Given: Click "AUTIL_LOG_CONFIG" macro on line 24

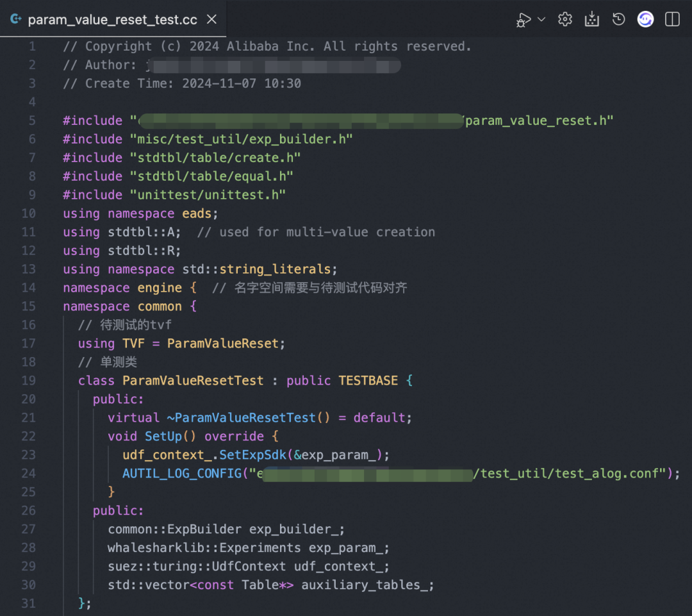Looking at the screenshot, I should coord(182,473).
